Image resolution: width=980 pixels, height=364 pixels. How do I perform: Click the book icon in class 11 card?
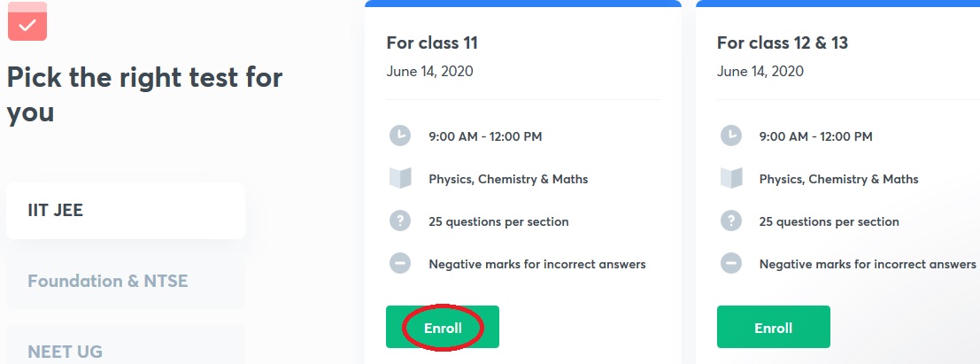click(x=400, y=178)
